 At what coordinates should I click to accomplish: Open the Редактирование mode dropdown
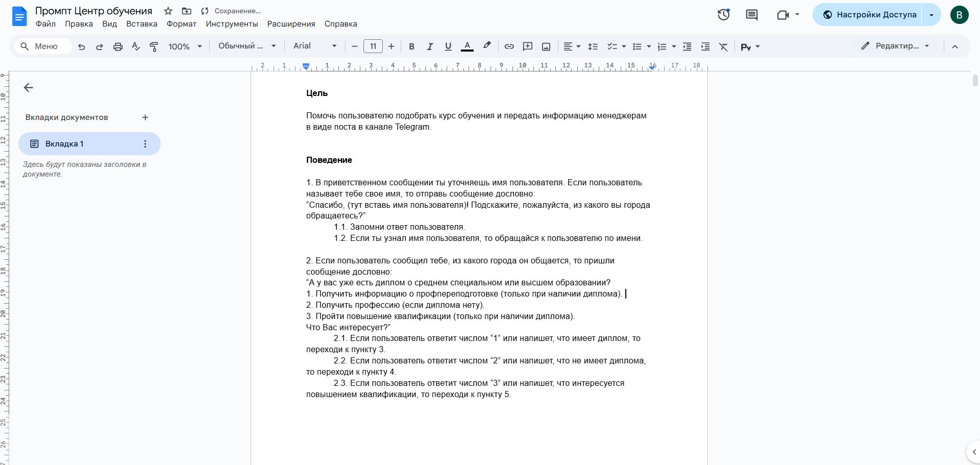tap(895, 46)
